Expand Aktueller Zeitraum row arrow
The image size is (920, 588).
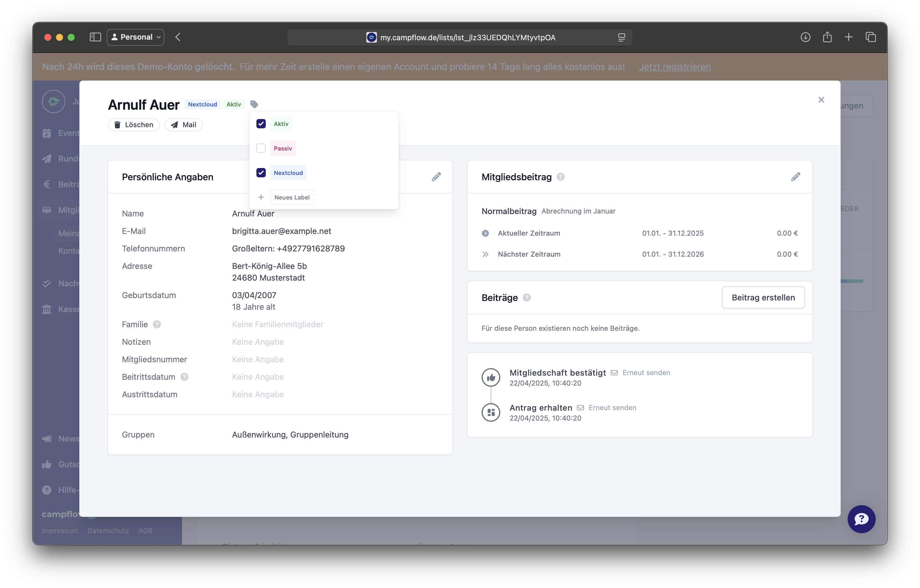[x=485, y=233]
